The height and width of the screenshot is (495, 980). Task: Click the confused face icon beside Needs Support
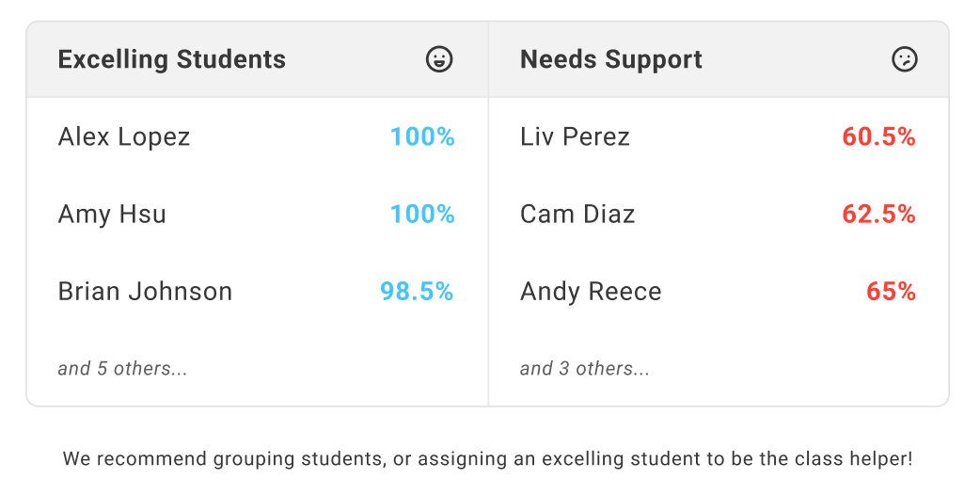pos(904,59)
